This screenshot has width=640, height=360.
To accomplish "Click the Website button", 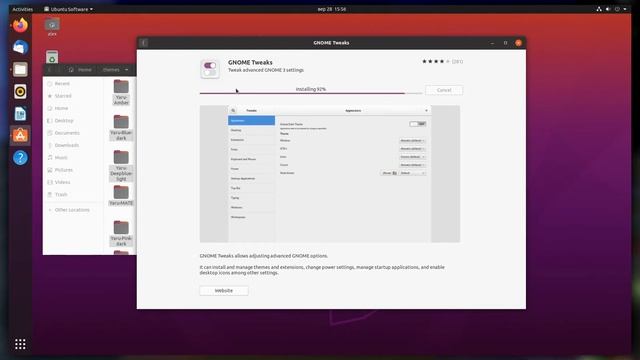I will pyautogui.click(x=224, y=291).
